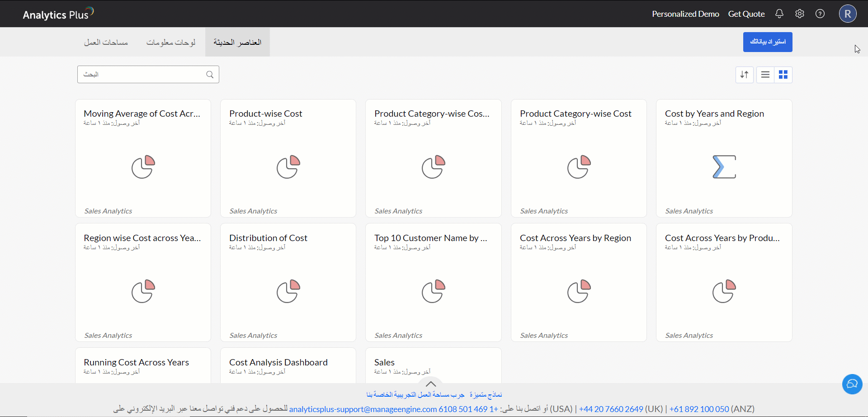
Task: Click the Analytics Plus logo
Action: coord(58,14)
